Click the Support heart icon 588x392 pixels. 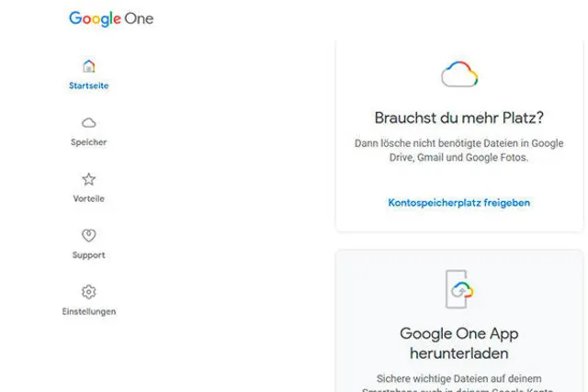tap(89, 236)
